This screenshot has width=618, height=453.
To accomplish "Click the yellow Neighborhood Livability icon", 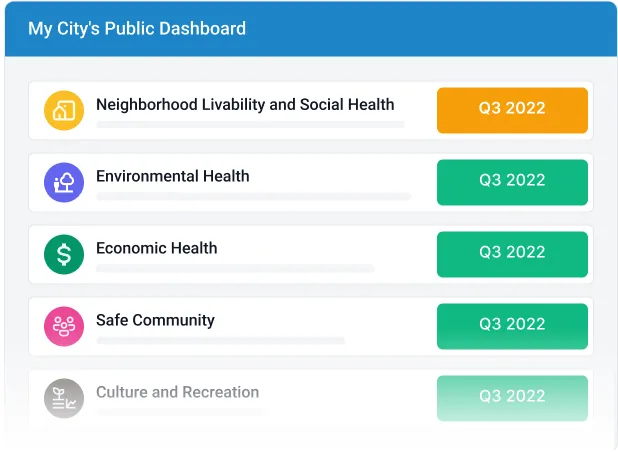I will click(x=64, y=110).
